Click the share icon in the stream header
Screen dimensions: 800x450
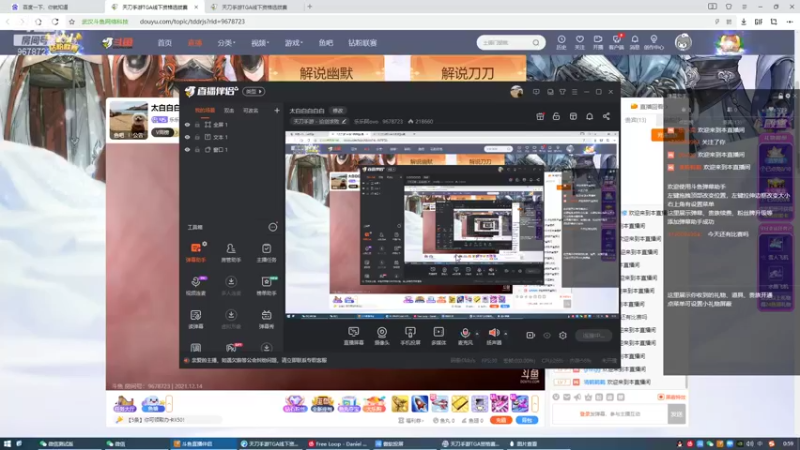point(606,116)
